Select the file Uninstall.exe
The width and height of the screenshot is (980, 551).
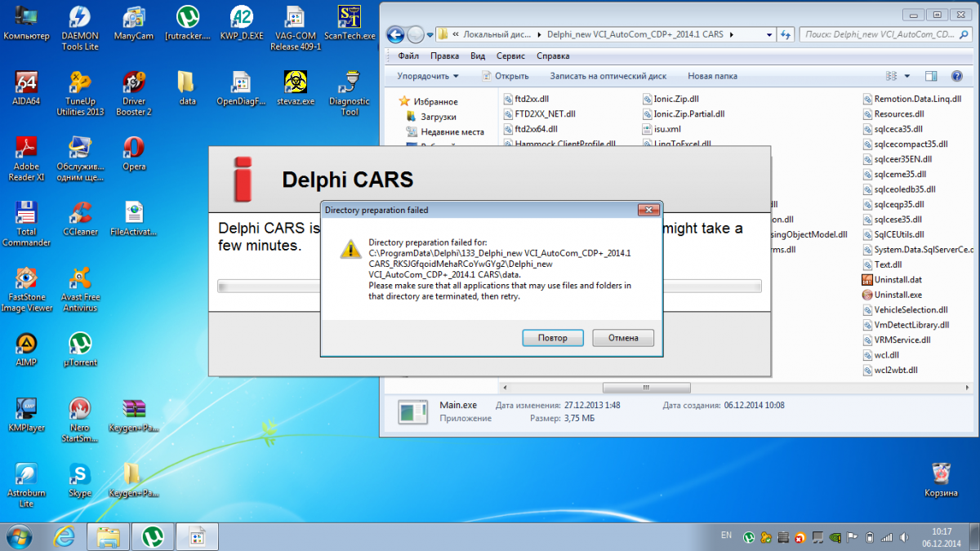(x=892, y=295)
